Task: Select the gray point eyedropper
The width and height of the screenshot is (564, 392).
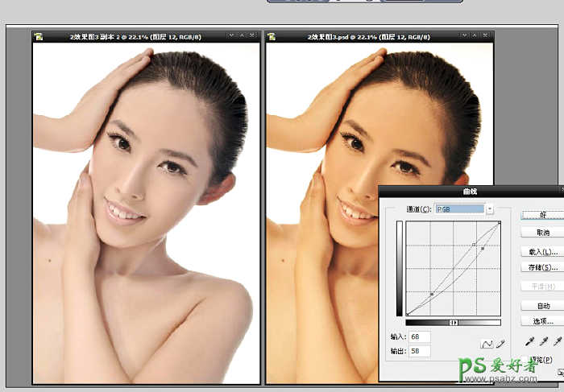Action: pyautogui.click(x=545, y=340)
